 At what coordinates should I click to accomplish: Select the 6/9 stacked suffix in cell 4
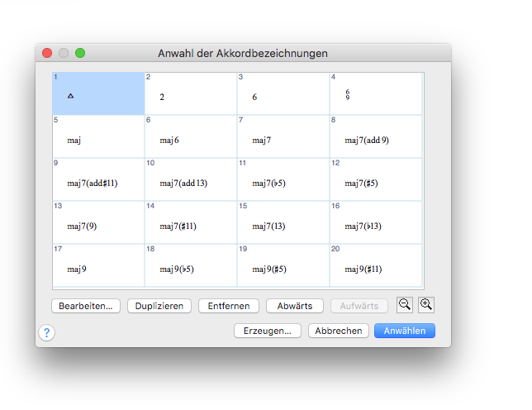point(376,93)
